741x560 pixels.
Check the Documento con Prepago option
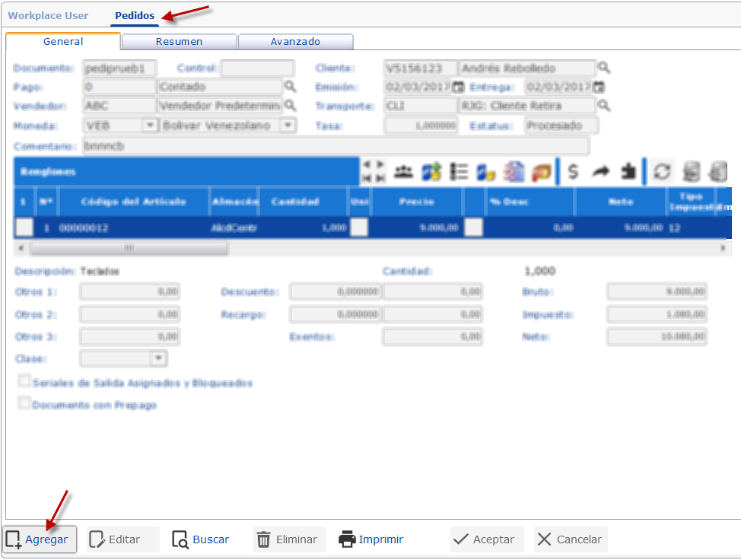24,403
